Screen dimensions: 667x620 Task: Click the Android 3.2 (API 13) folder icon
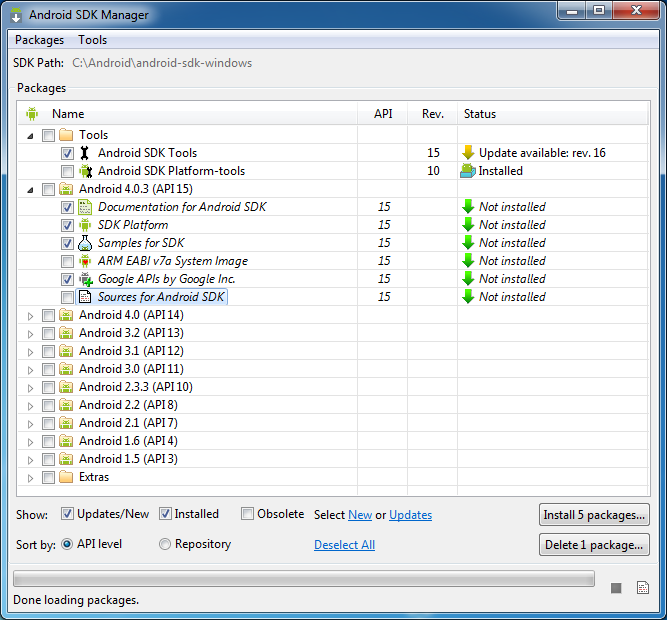pos(66,333)
